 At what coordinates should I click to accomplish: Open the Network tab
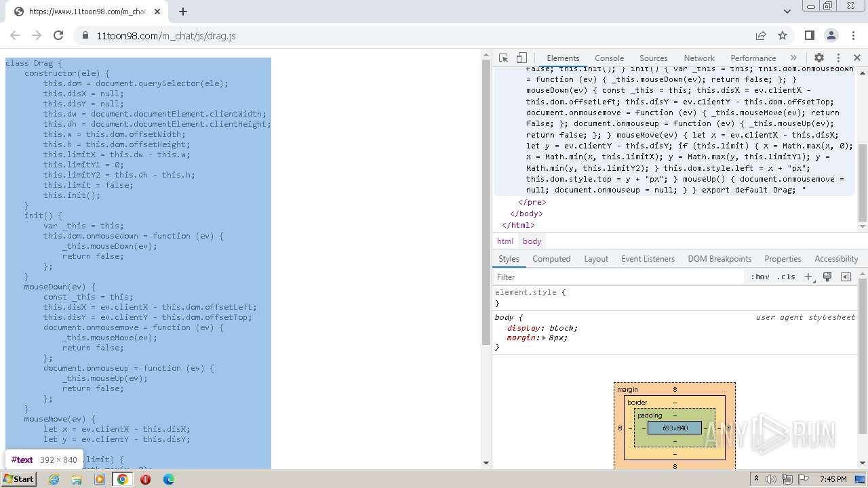point(699,58)
